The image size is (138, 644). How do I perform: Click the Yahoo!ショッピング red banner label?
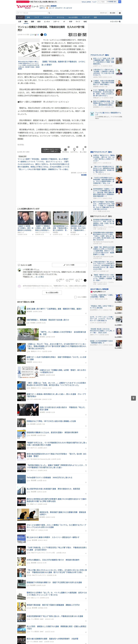(x=23, y=2)
